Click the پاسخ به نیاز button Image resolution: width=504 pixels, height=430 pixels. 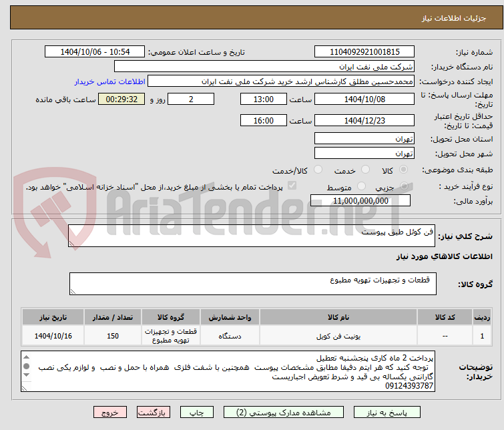point(387,413)
